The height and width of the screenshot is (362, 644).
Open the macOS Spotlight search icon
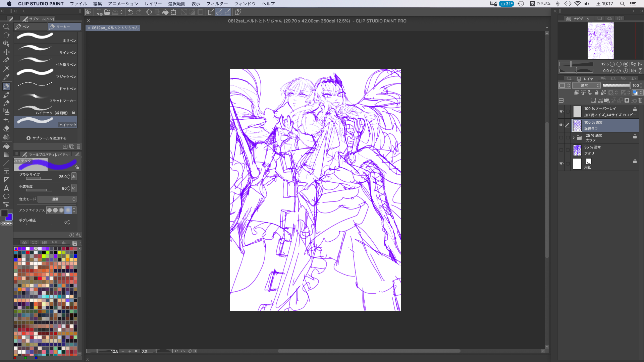point(622,4)
